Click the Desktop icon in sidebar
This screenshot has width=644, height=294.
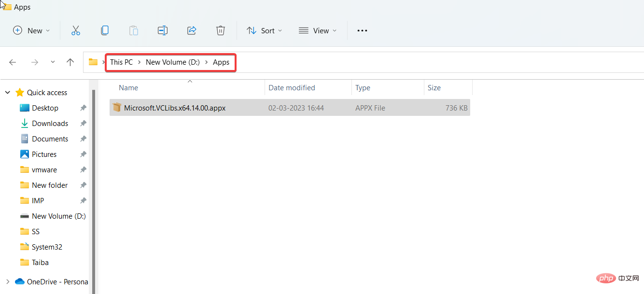tap(25, 108)
